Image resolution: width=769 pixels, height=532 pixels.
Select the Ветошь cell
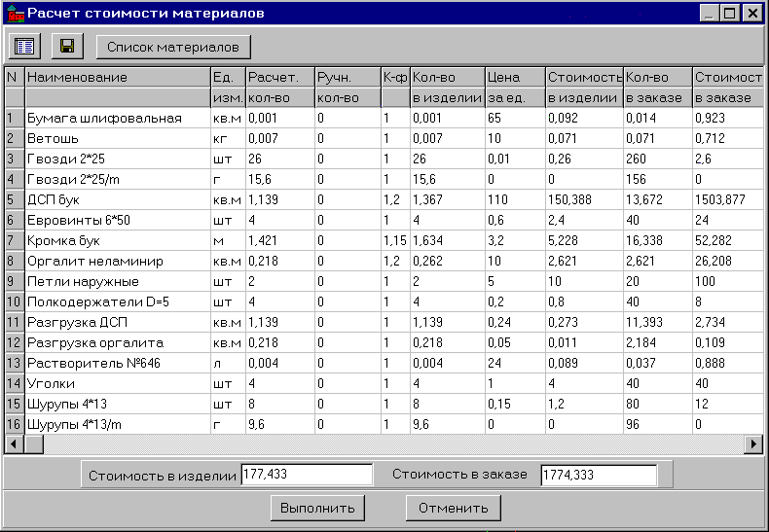118,139
